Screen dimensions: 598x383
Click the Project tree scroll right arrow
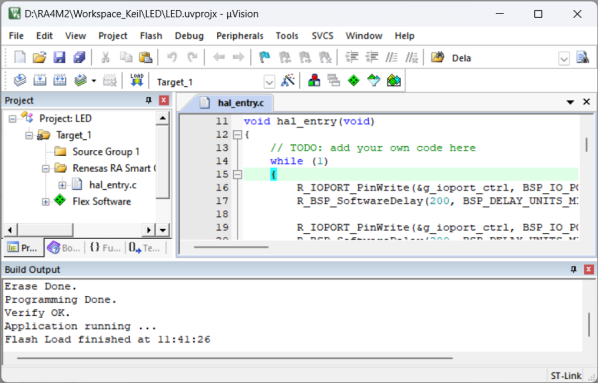(x=148, y=230)
